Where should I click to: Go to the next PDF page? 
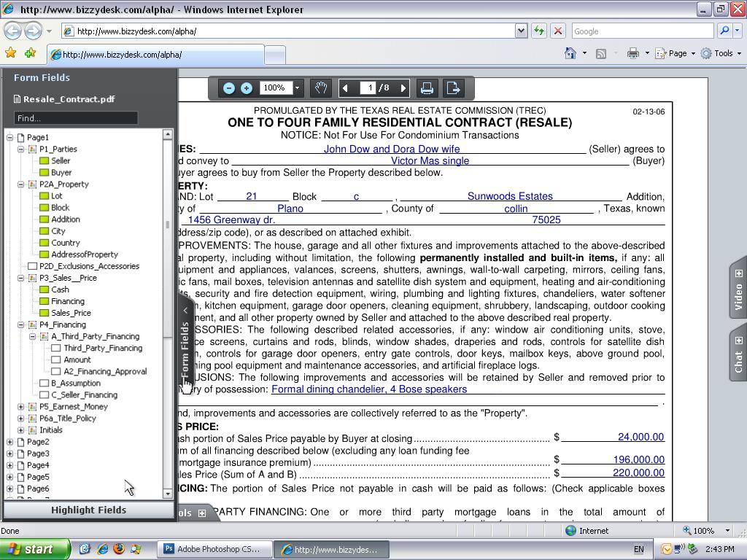(x=403, y=88)
